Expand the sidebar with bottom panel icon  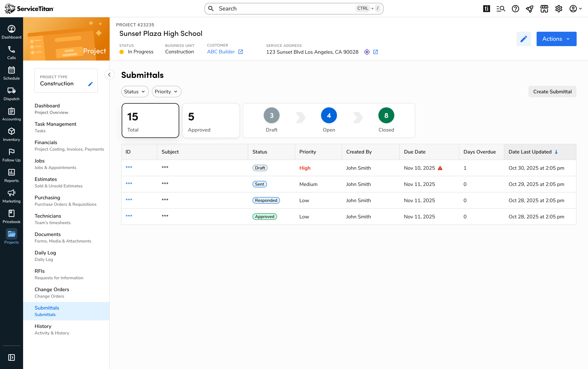(12, 357)
